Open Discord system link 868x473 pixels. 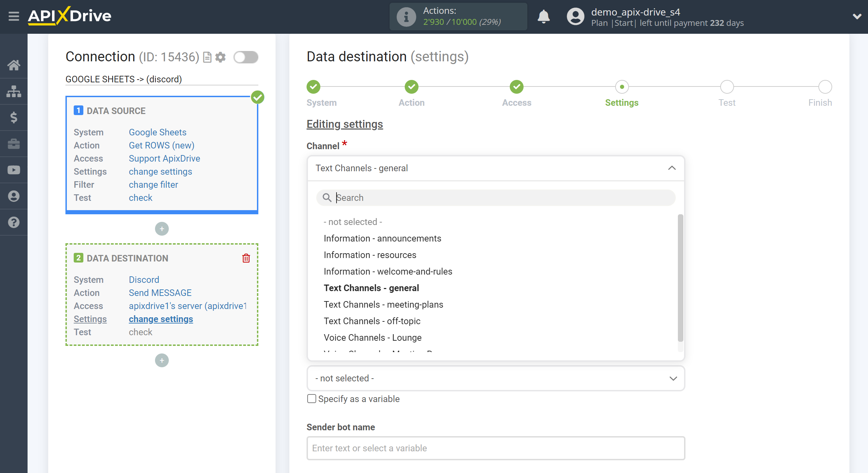click(144, 280)
